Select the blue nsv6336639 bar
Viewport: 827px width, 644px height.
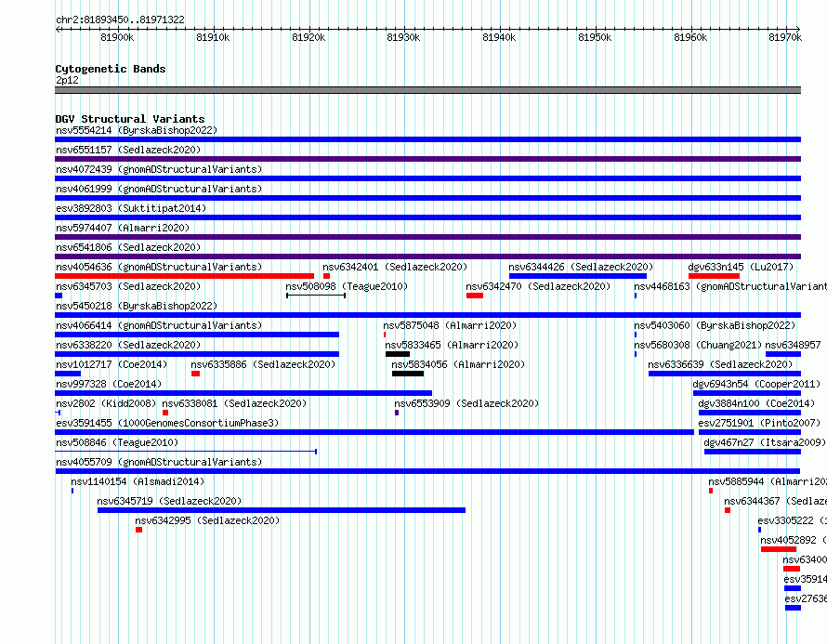click(x=725, y=374)
